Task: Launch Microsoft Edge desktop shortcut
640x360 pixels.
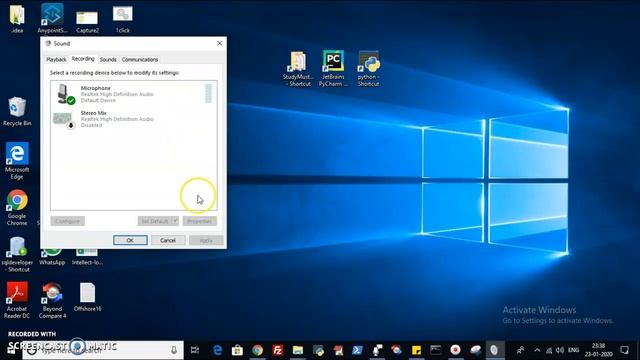Action: 17,160
